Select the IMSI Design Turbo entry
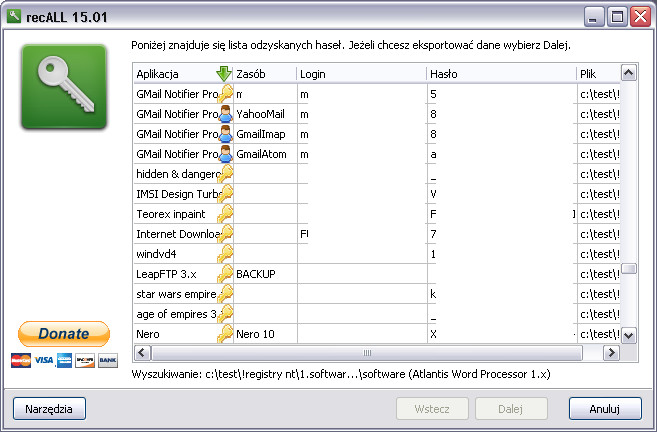The width and height of the screenshot is (657, 432). point(178,194)
